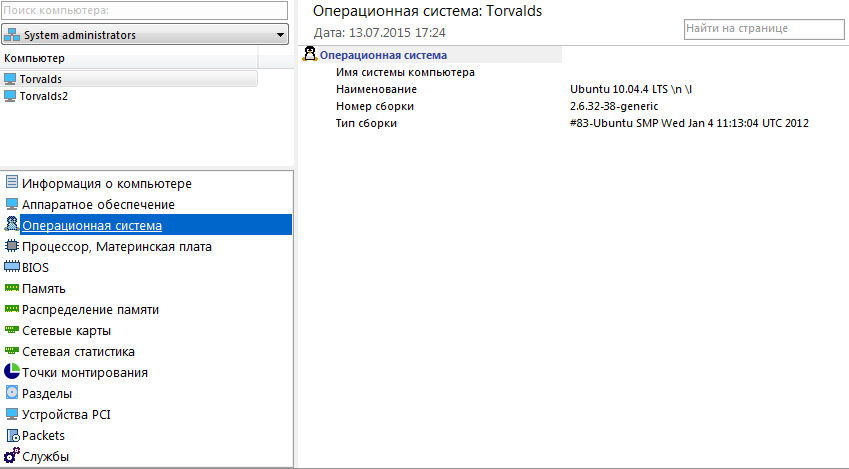Click the Сетевая статистика icon
The height and width of the screenshot is (469, 849).
click(x=12, y=350)
